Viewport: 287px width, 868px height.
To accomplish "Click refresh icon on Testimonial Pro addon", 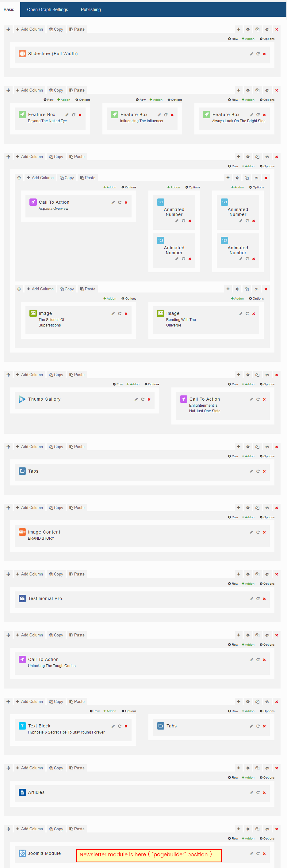I will 258,599.
